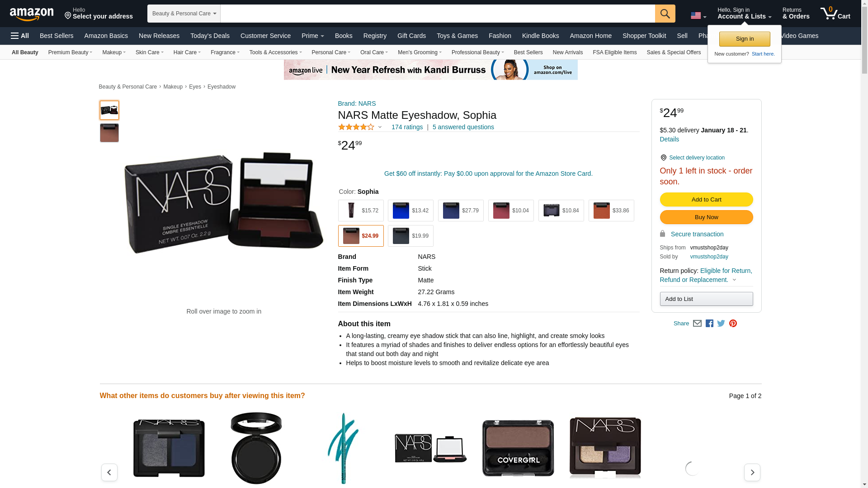
Task: Open the Skin Care submenu
Action: click(150, 52)
